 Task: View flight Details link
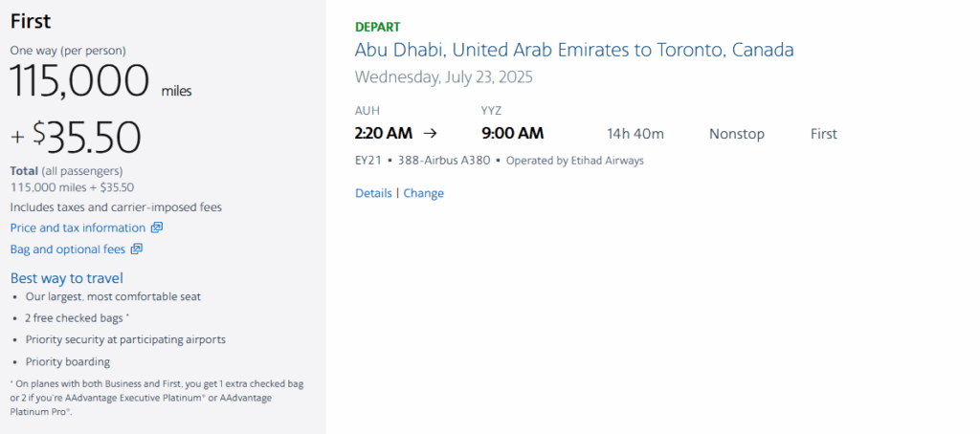click(x=373, y=193)
